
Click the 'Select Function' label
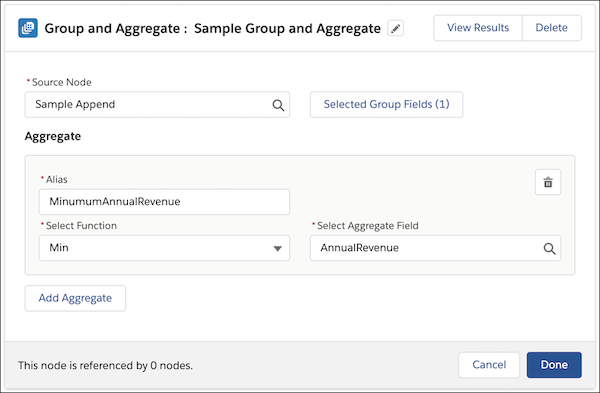[x=81, y=226]
